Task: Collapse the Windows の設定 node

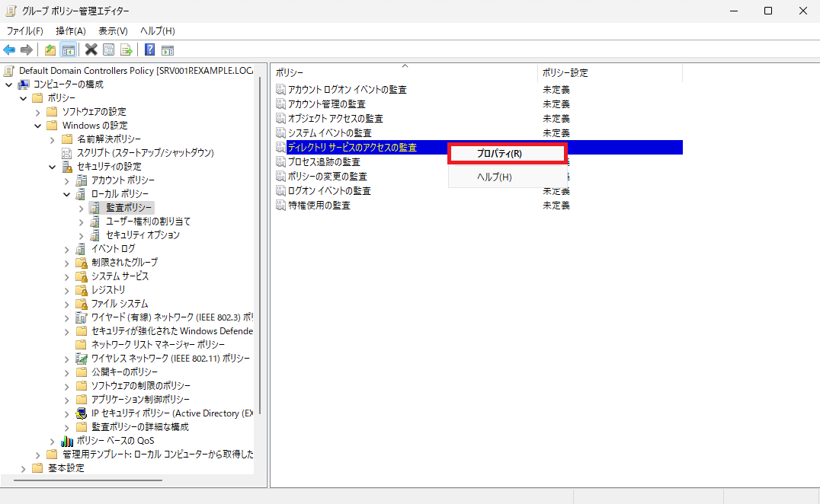Action: [37, 126]
